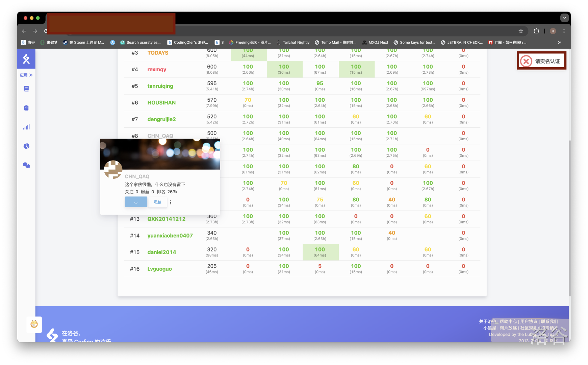The width and height of the screenshot is (588, 365).
Task: Click the 私信 button on the user card
Action: pyautogui.click(x=158, y=202)
